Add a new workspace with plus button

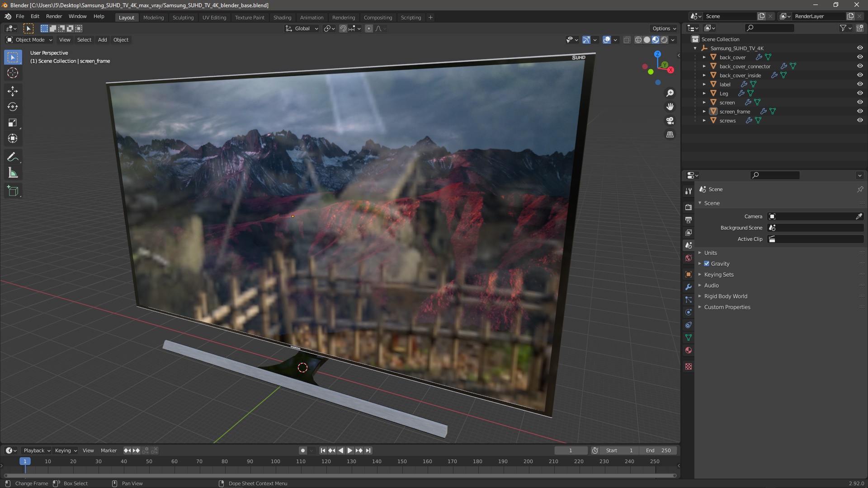click(430, 18)
